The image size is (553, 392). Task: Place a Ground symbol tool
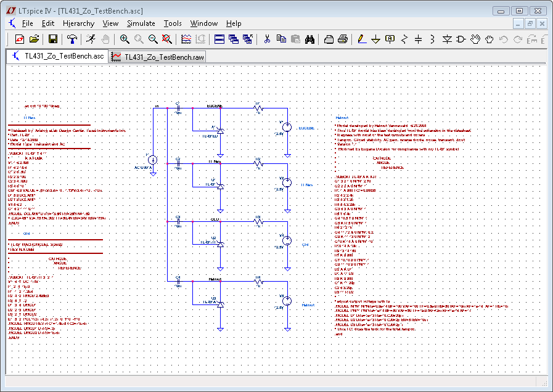pos(375,39)
